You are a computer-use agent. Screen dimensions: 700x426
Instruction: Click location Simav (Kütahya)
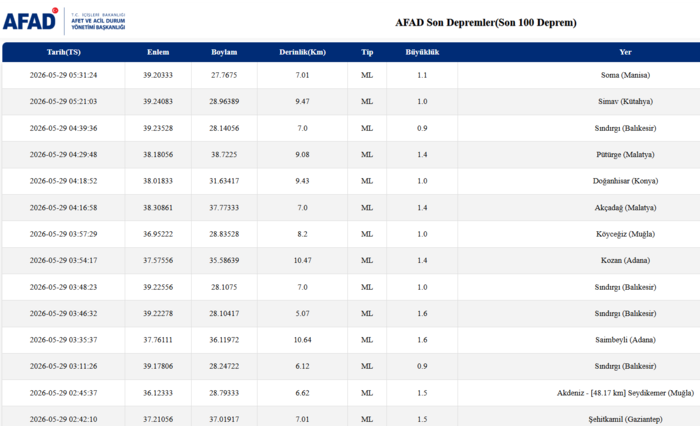coord(625,101)
